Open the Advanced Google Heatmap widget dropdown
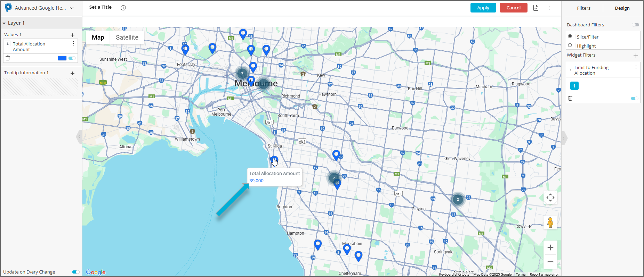The height and width of the screenshot is (277, 644). 72,8
